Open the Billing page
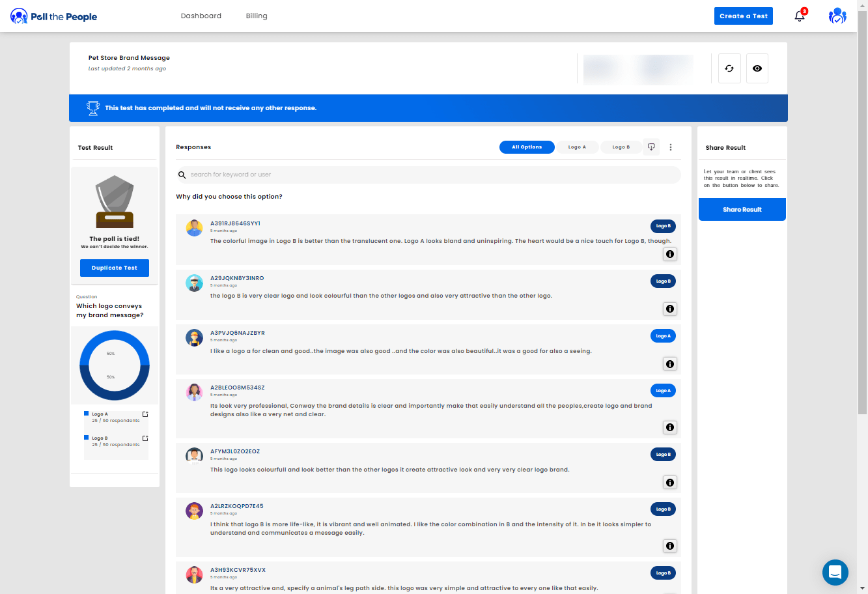 pyautogui.click(x=257, y=16)
